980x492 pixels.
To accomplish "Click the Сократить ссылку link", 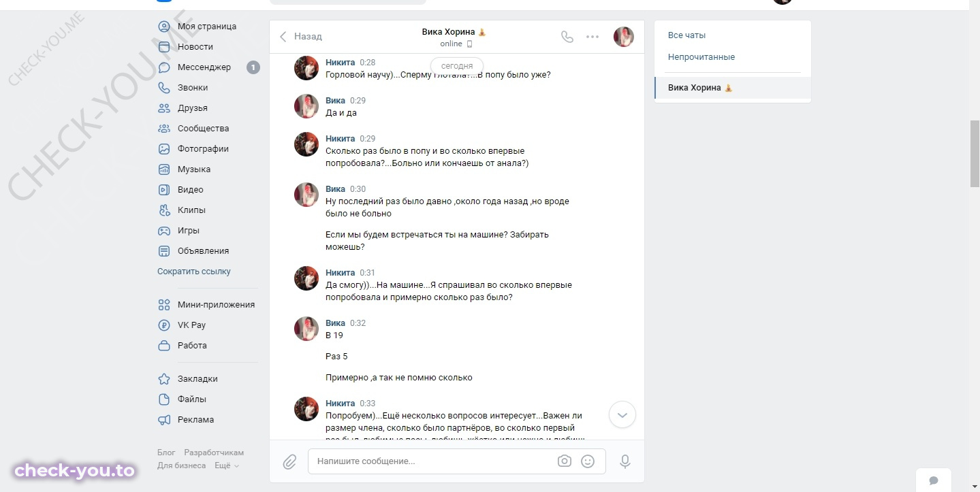I will click(194, 272).
